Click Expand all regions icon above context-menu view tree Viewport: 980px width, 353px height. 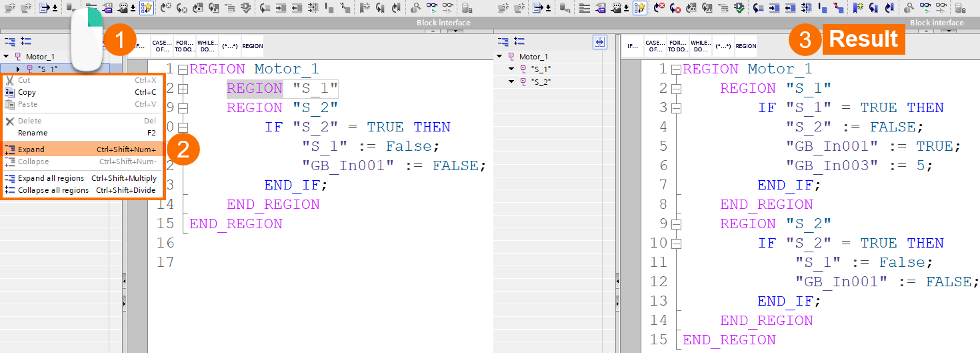coord(10,41)
